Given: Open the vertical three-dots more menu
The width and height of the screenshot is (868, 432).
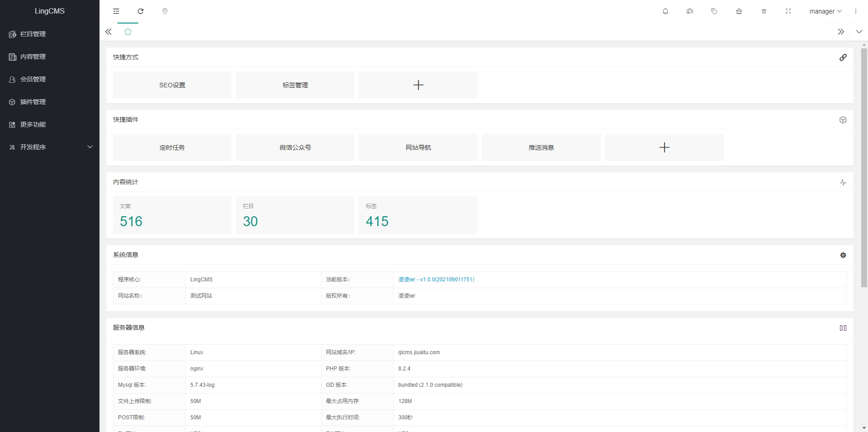Looking at the screenshot, I should [x=856, y=11].
